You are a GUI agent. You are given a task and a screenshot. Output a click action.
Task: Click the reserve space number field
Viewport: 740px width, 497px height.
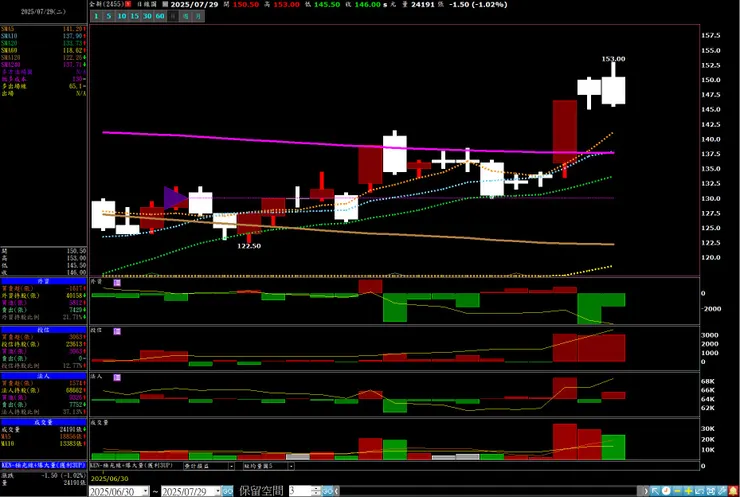point(301,491)
